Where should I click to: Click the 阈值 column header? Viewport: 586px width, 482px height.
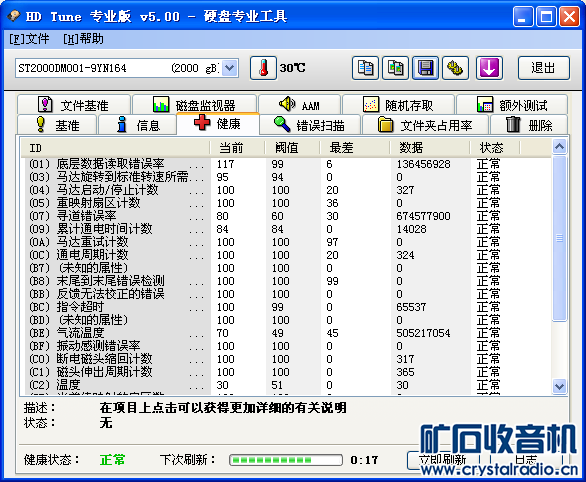292,148
